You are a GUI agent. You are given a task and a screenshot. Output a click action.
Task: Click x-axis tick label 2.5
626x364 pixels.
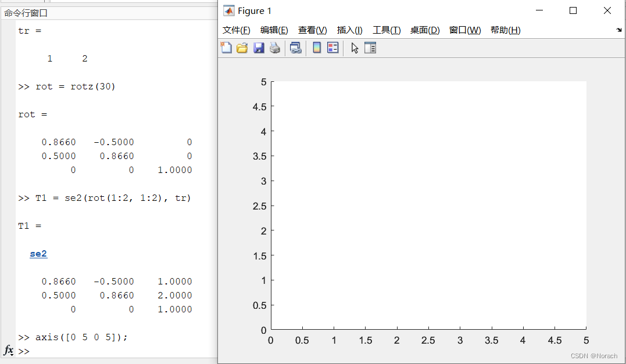428,340
